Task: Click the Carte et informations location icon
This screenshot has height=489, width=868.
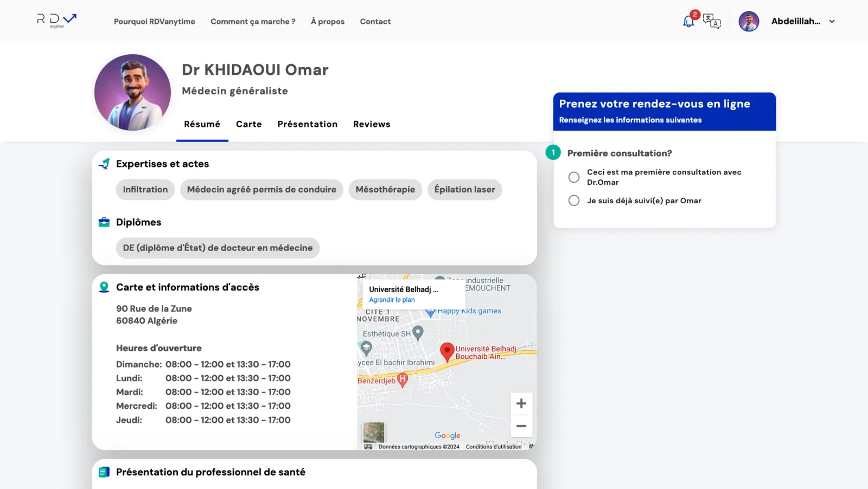Action: (x=104, y=287)
